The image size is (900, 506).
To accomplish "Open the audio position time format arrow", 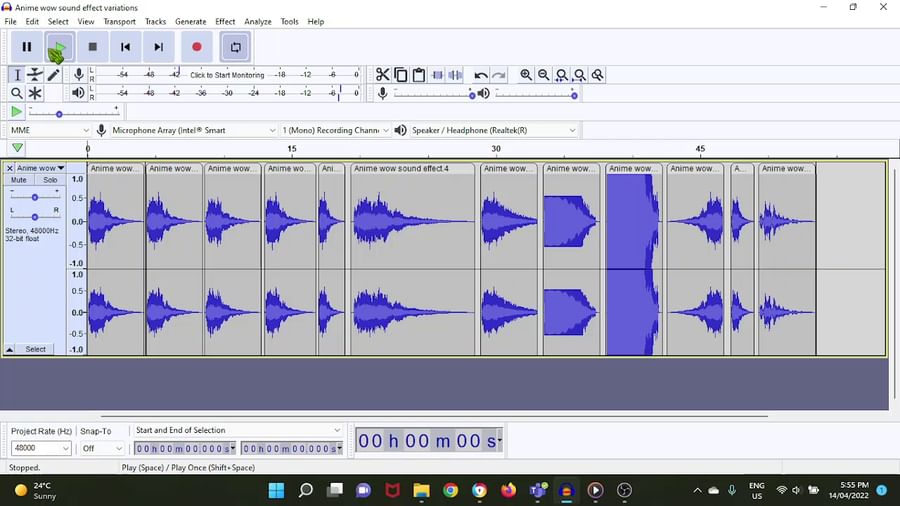I will pos(499,441).
